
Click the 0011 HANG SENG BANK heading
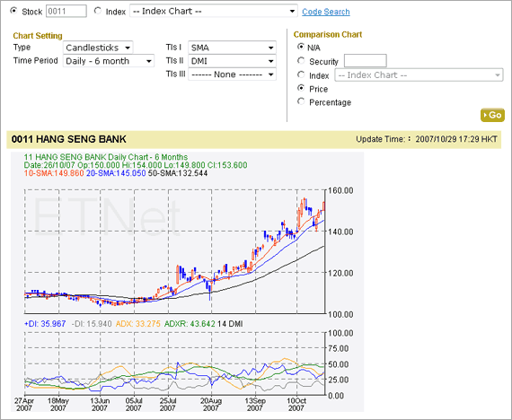click(69, 139)
